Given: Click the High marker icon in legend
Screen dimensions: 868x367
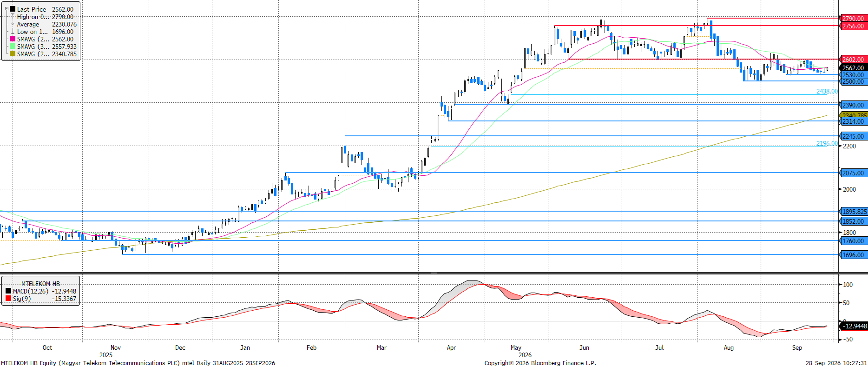Looking at the screenshot, I should point(13,17).
